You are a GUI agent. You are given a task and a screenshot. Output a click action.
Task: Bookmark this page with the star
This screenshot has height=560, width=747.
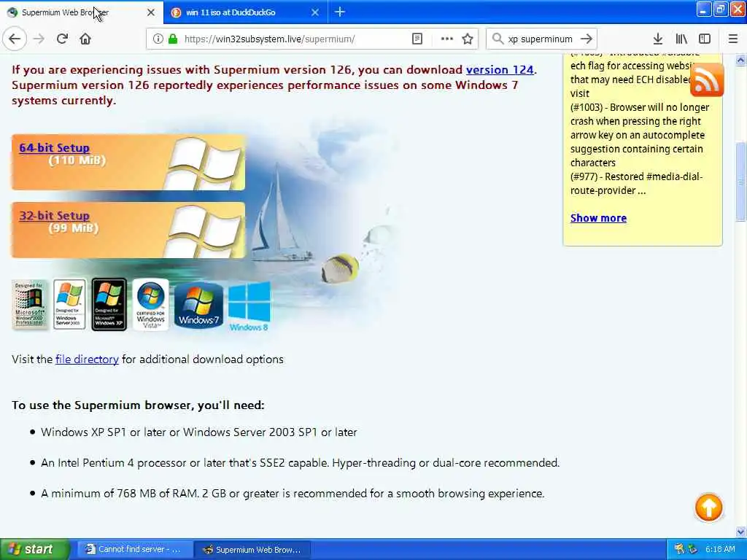[468, 39]
